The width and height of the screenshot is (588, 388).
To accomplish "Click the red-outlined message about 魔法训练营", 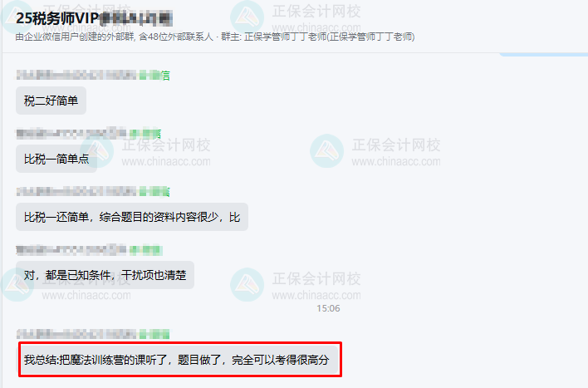I will coord(180,360).
